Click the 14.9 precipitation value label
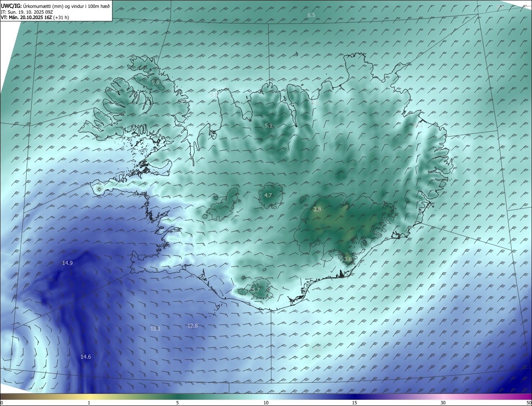This screenshot has width=532, height=406. 67,263
